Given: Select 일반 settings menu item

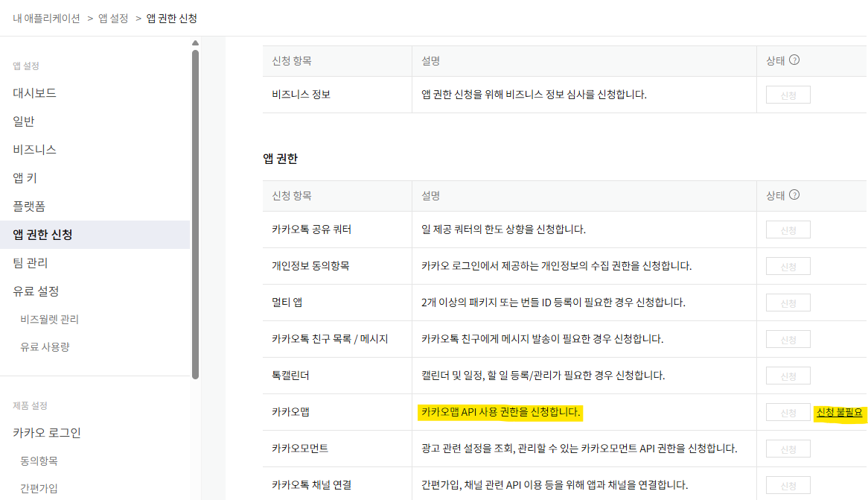Looking at the screenshot, I should point(24,121).
